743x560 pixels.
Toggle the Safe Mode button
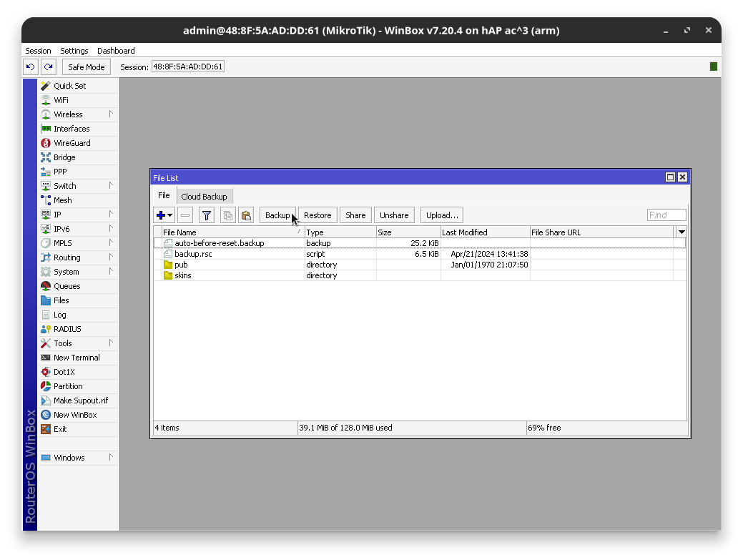[86, 67]
